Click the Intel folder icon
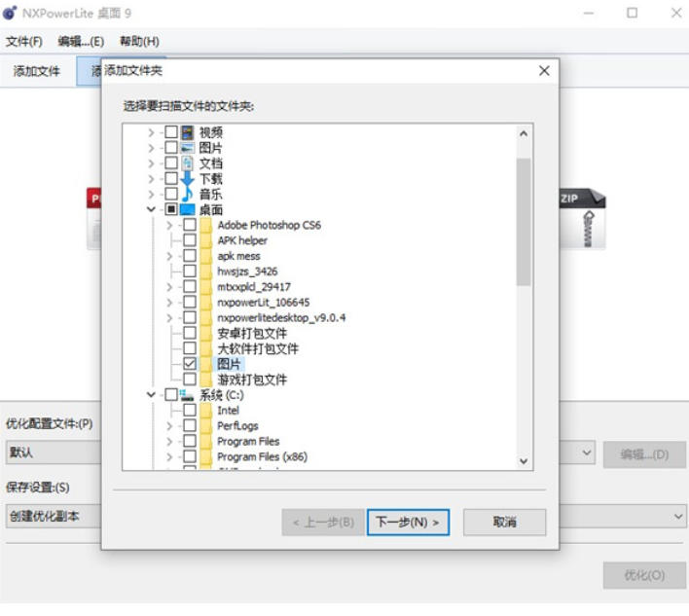 click(x=205, y=410)
